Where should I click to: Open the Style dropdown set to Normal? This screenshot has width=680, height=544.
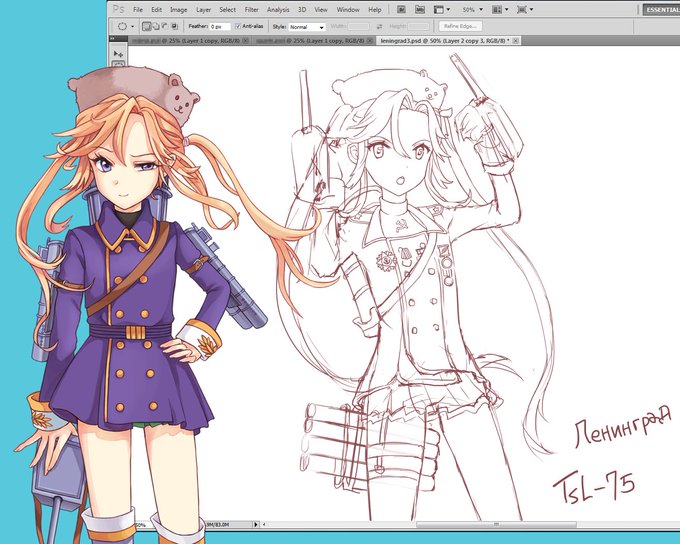point(307,27)
